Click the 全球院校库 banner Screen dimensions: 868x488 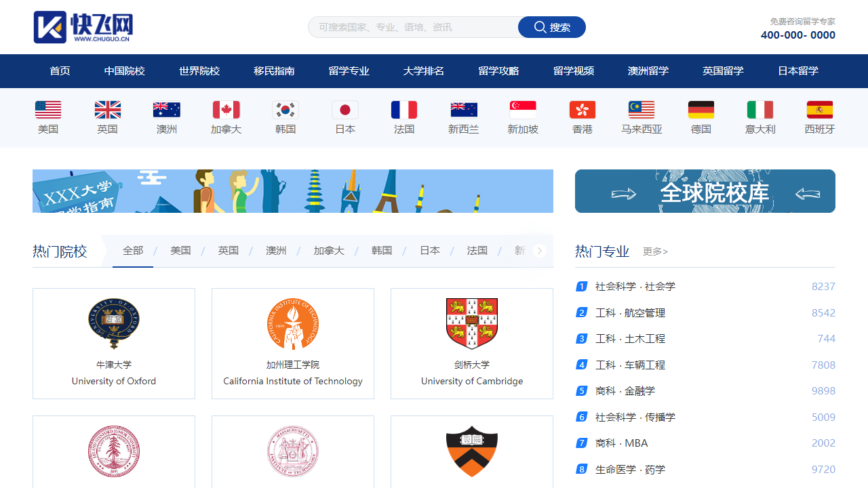point(705,191)
